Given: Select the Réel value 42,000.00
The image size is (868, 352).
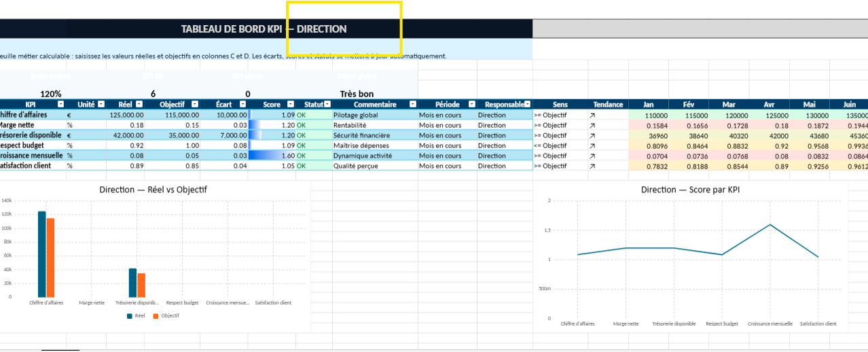Looking at the screenshot, I should pos(126,135).
